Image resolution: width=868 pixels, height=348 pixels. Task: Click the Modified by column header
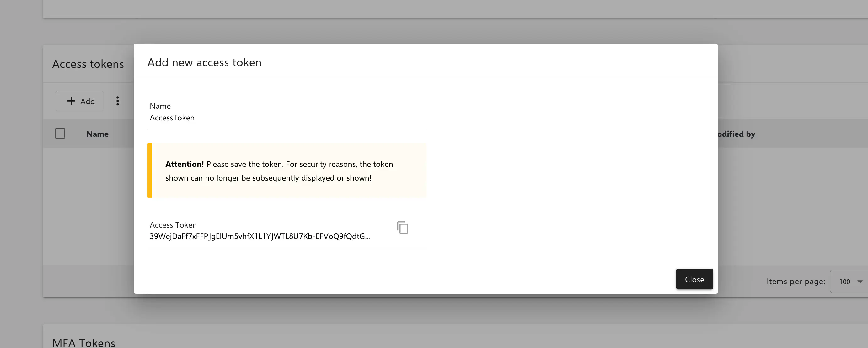736,134
